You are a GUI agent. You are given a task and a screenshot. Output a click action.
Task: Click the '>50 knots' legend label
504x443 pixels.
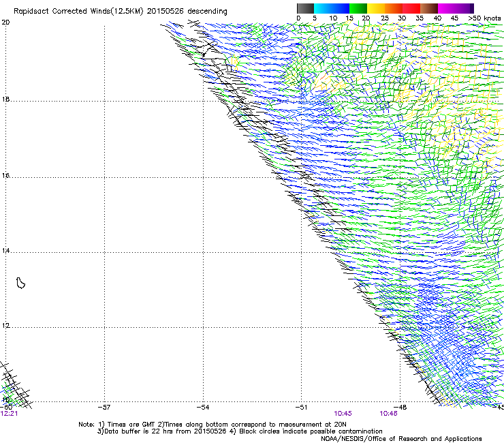tap(484, 18)
